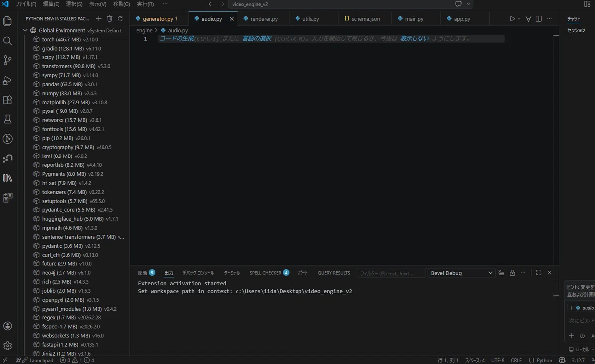595x364 pixels.
Task: Go back with left arrow in title bar
Action: pos(211,4)
